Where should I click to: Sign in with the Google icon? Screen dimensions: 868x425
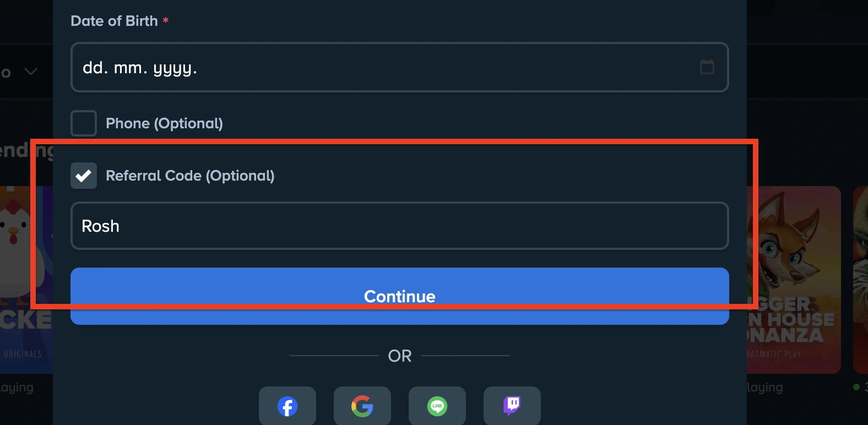362,406
